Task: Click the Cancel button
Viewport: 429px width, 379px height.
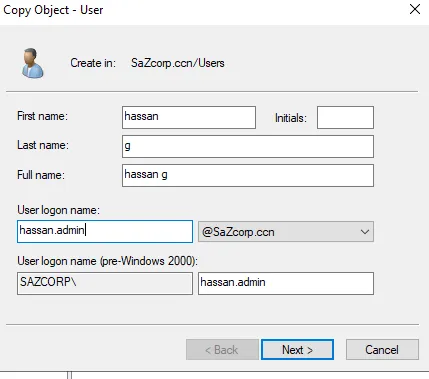Action: 382,350
